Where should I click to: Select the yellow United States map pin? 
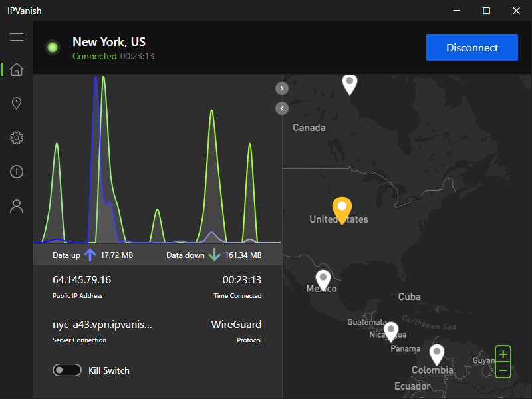pyautogui.click(x=342, y=209)
